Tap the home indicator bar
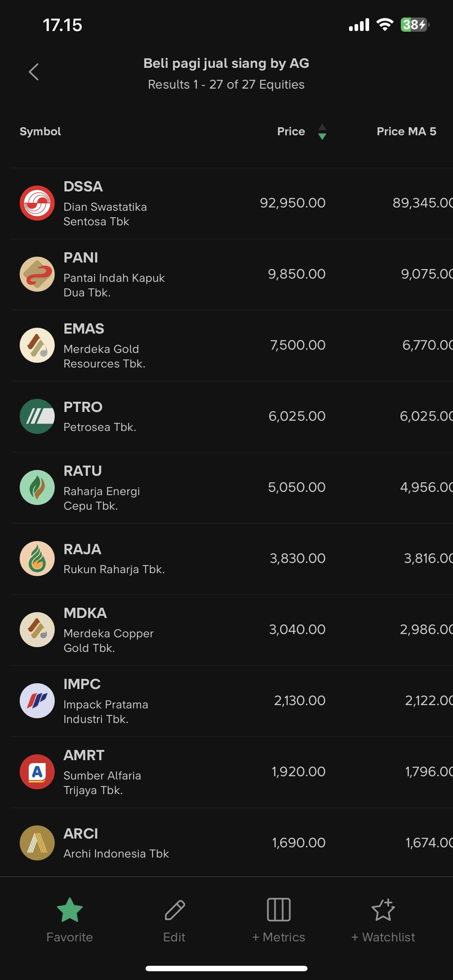The height and width of the screenshot is (980, 453). pos(226,968)
